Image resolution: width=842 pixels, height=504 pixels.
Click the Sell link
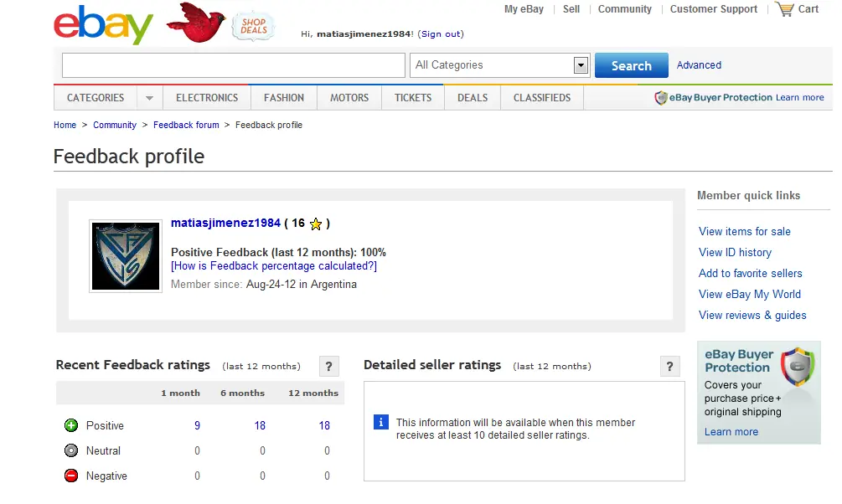point(571,9)
